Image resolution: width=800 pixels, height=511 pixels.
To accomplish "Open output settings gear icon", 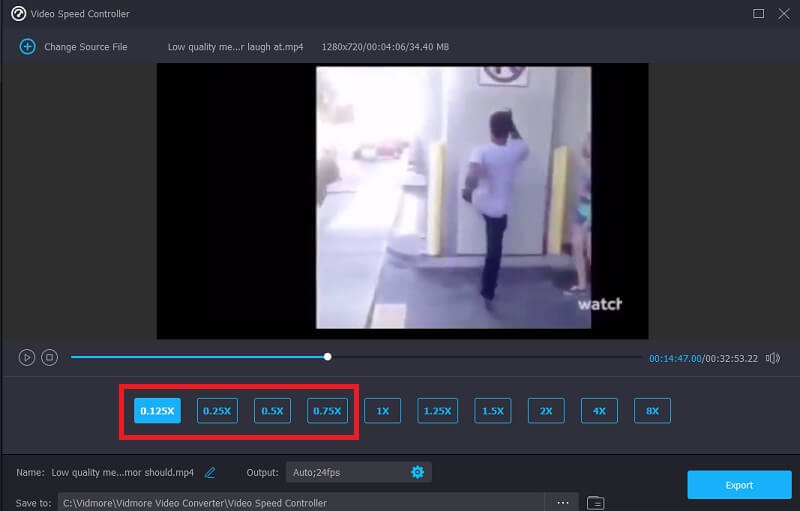I will coord(417,472).
